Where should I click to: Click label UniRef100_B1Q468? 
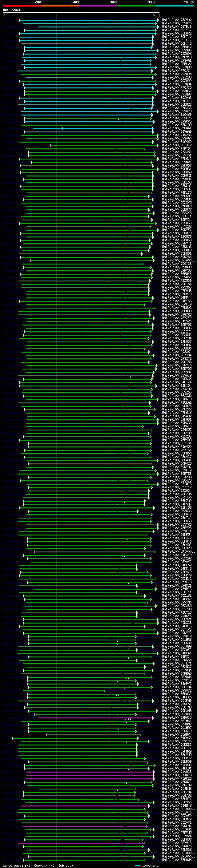(177, 115)
